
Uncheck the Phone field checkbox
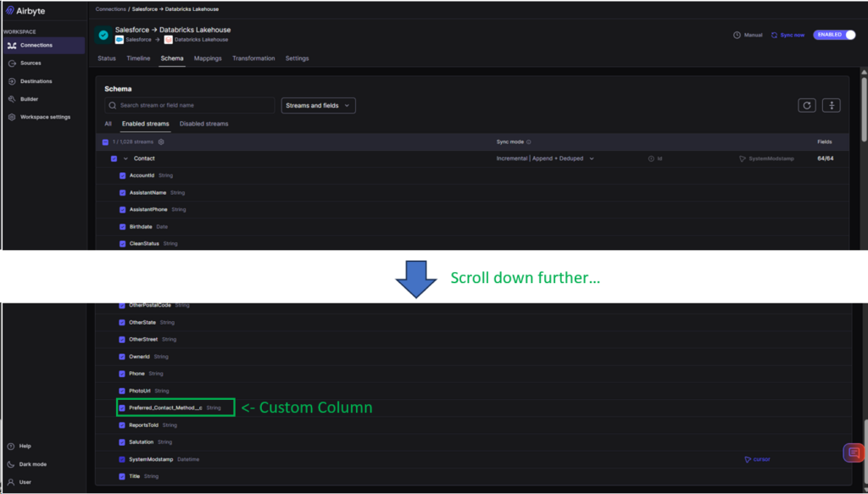(x=122, y=374)
